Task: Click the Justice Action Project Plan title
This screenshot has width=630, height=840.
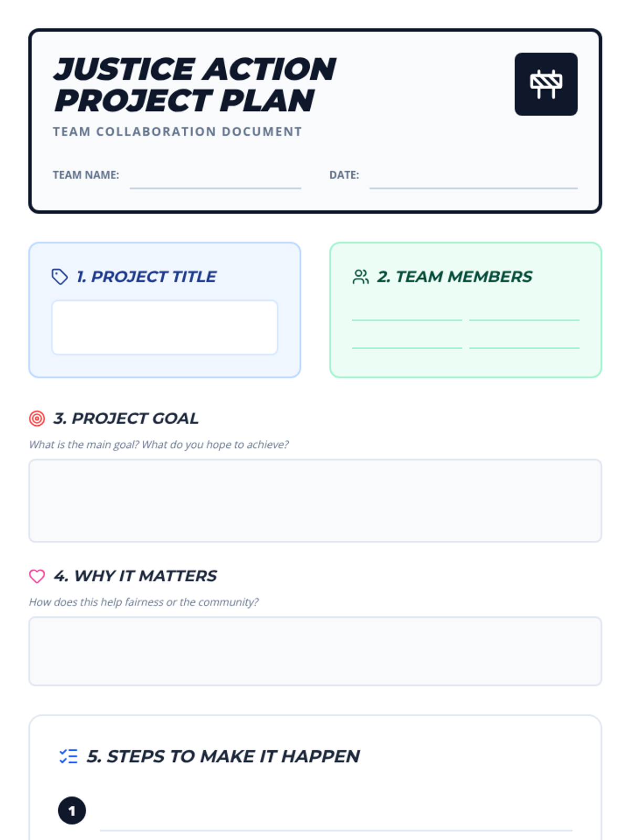Action: [195, 85]
